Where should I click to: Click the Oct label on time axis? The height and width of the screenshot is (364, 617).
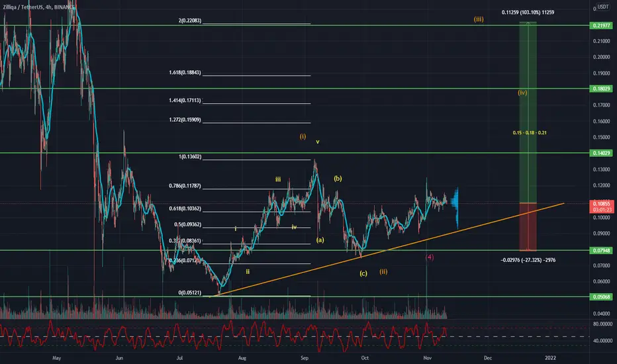[365, 357]
